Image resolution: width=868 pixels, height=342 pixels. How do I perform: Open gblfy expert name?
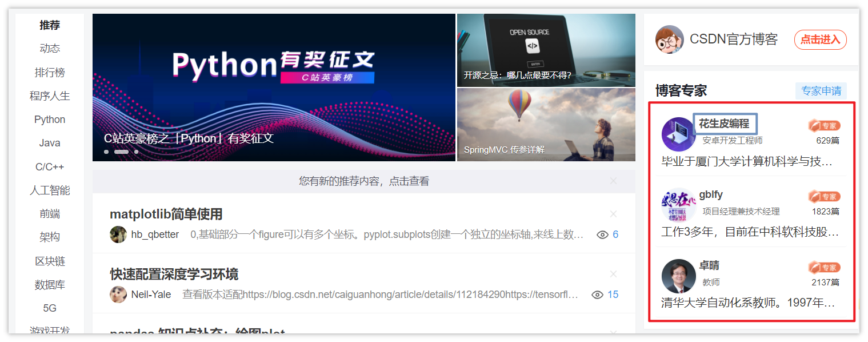point(711,194)
